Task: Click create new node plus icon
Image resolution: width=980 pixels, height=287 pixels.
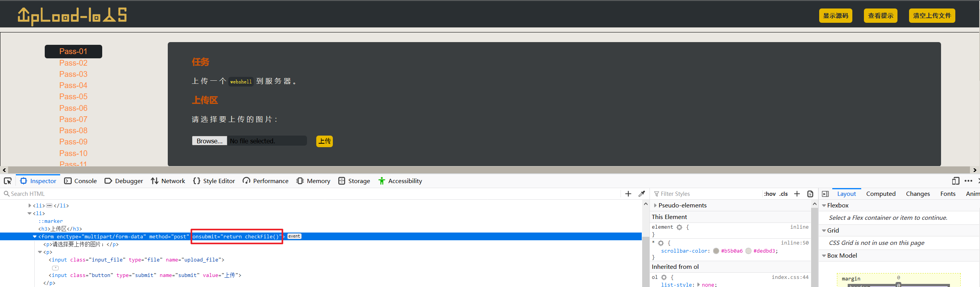Action: (628, 194)
